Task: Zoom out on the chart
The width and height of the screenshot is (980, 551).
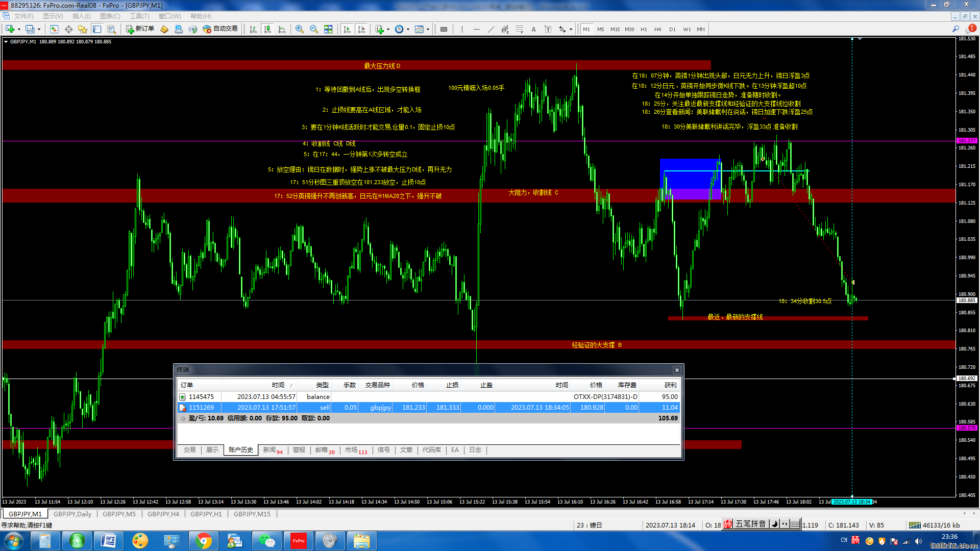Action: pos(314,29)
